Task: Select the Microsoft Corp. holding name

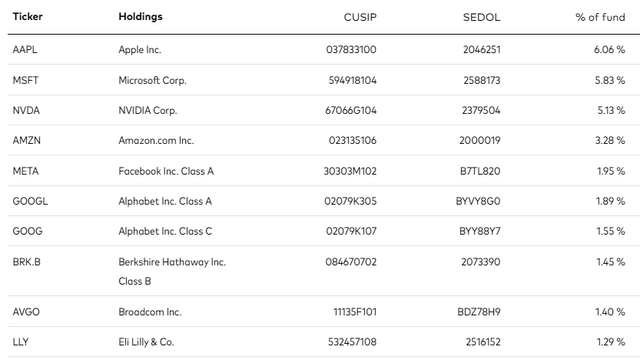Action: point(152,80)
